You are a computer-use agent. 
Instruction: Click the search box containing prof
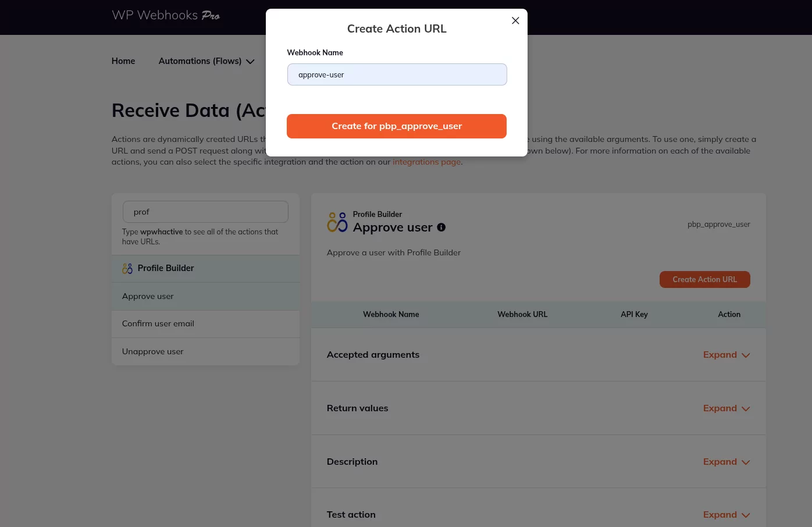[x=205, y=212]
